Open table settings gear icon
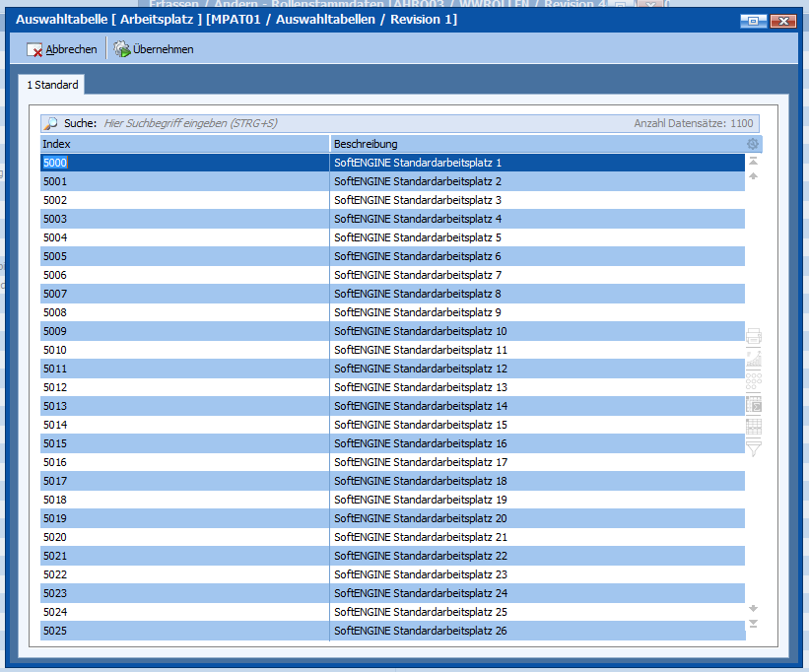This screenshot has height=672, width=809. tap(753, 144)
